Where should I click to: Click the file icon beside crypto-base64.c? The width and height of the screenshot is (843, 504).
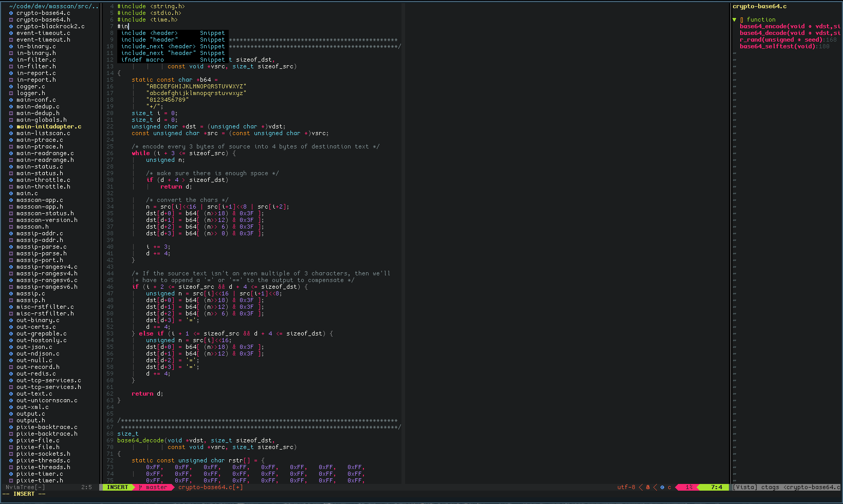point(11,13)
